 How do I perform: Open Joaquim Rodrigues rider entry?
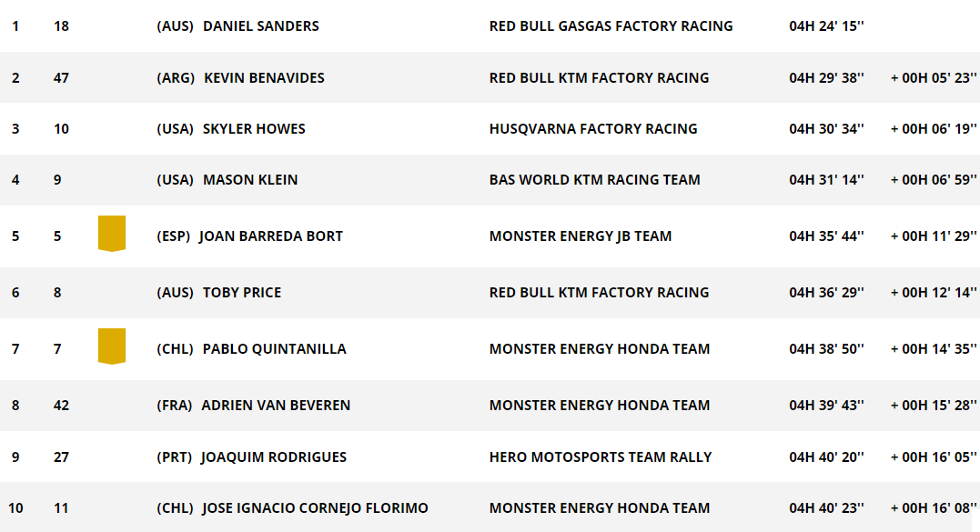point(274,457)
